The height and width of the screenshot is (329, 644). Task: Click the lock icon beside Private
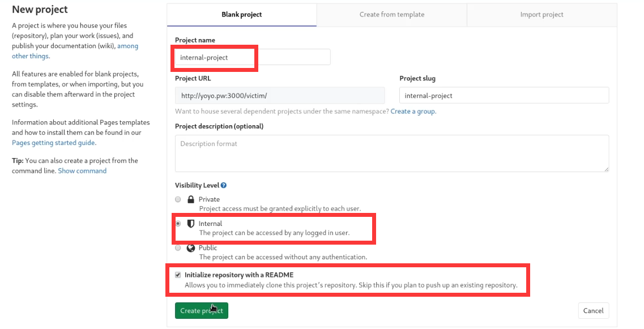191,199
